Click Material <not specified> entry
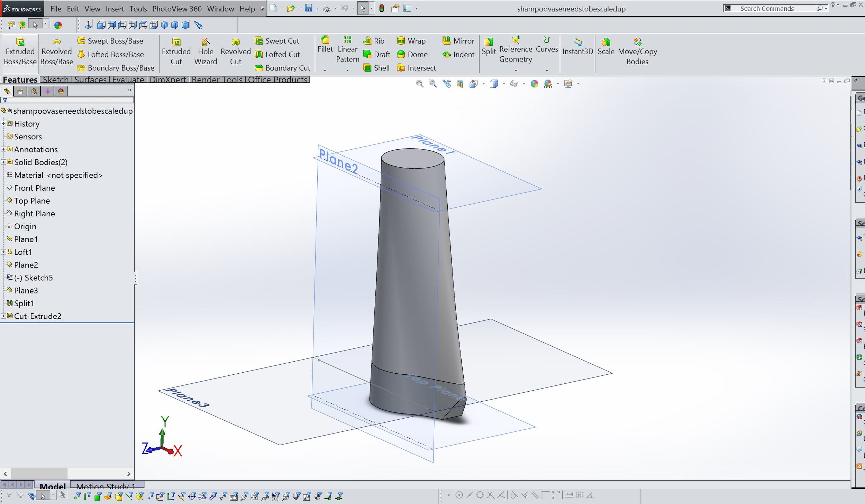 pos(58,175)
